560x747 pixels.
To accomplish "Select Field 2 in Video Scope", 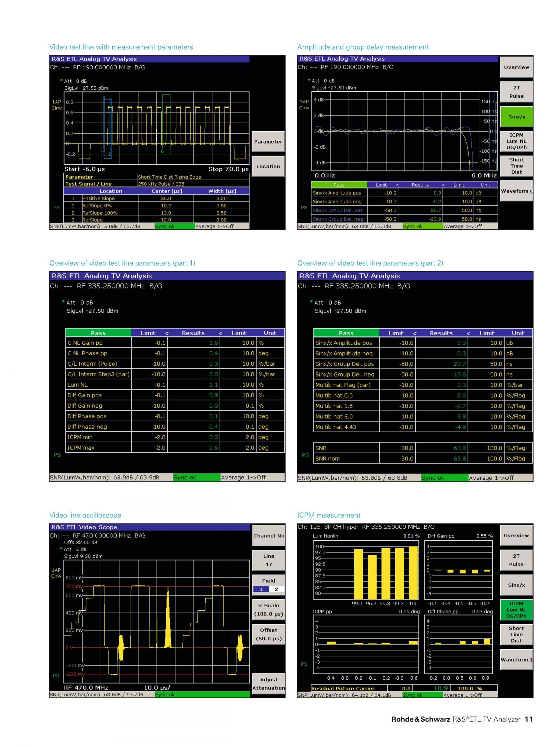I will point(276,589).
